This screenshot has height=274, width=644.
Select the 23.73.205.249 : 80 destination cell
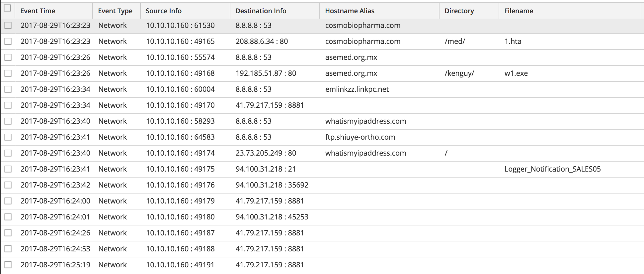[266, 153]
